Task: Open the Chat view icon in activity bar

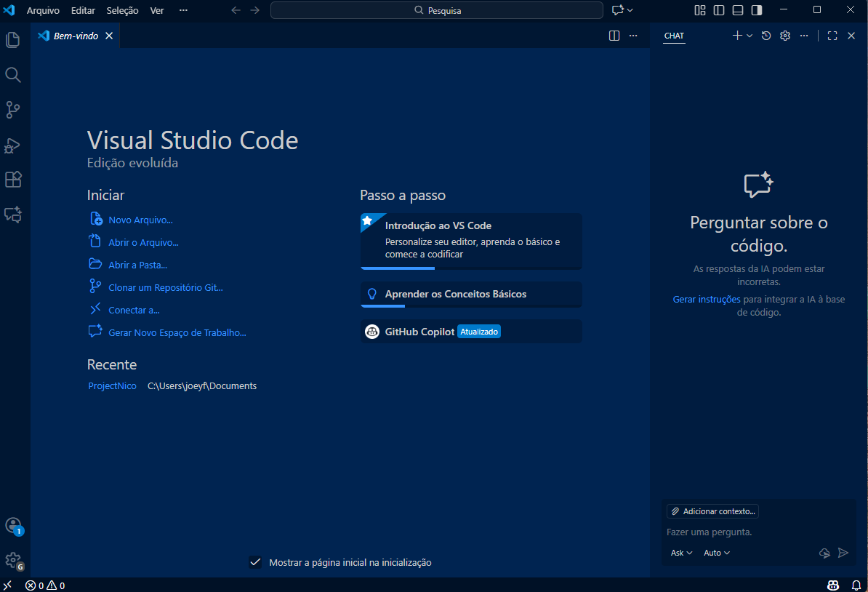Action: click(x=13, y=215)
